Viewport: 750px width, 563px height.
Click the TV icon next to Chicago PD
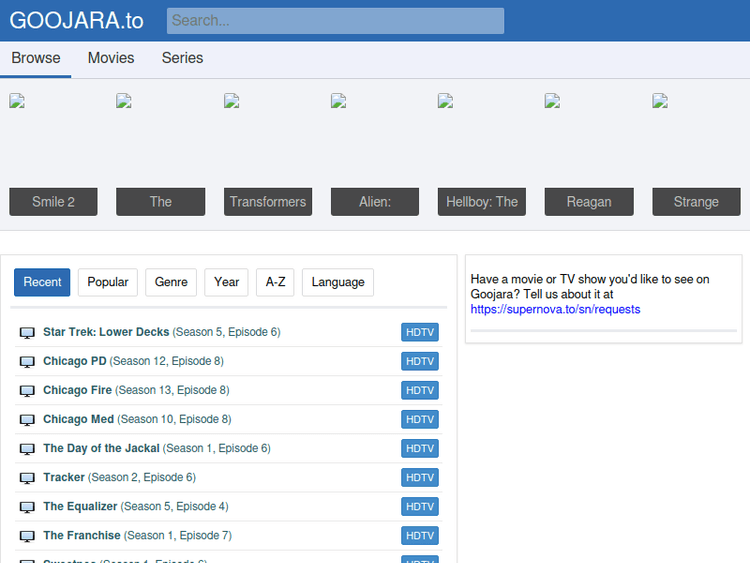(27, 361)
